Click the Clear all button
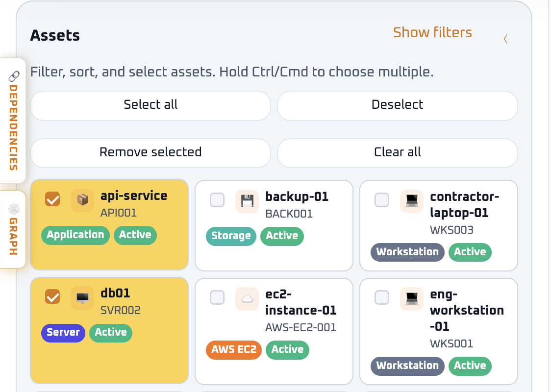 (x=398, y=153)
